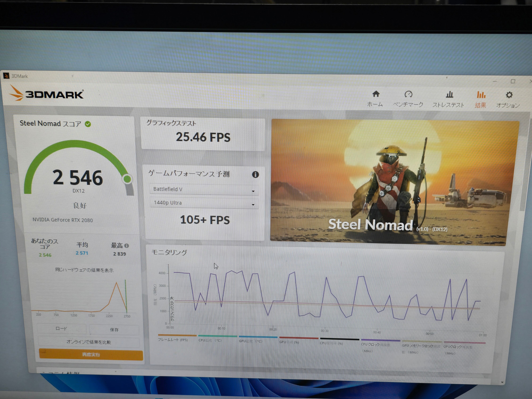Viewport: 532px width, 399px height.
Task: Open Options (オプション) gear icon
Action: pyautogui.click(x=509, y=95)
